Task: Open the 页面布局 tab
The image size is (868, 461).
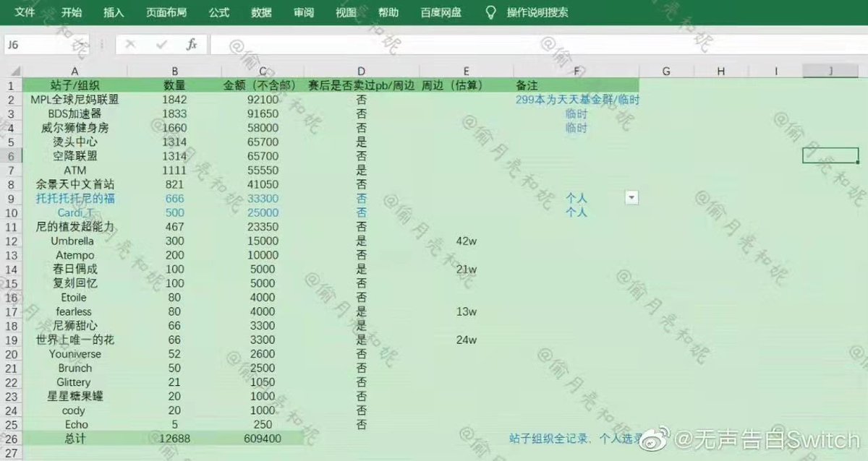Action: pos(166,12)
